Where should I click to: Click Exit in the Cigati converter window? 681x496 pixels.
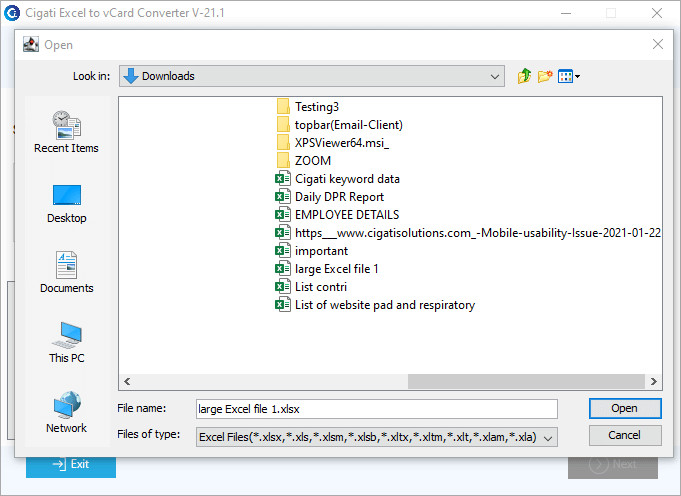(x=71, y=465)
